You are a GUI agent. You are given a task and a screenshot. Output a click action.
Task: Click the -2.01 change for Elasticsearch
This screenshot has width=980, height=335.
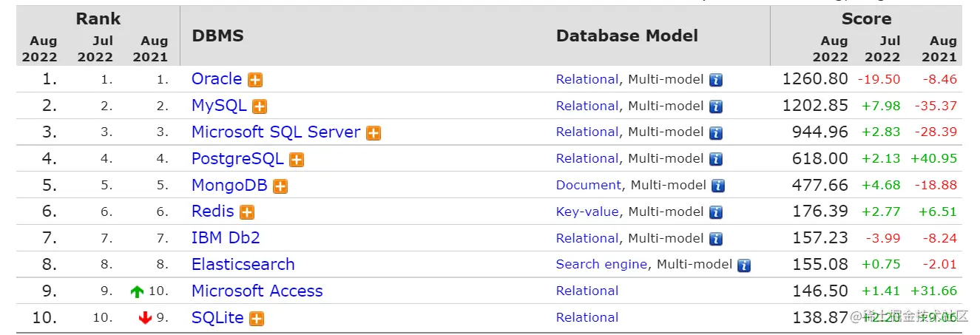tap(939, 264)
